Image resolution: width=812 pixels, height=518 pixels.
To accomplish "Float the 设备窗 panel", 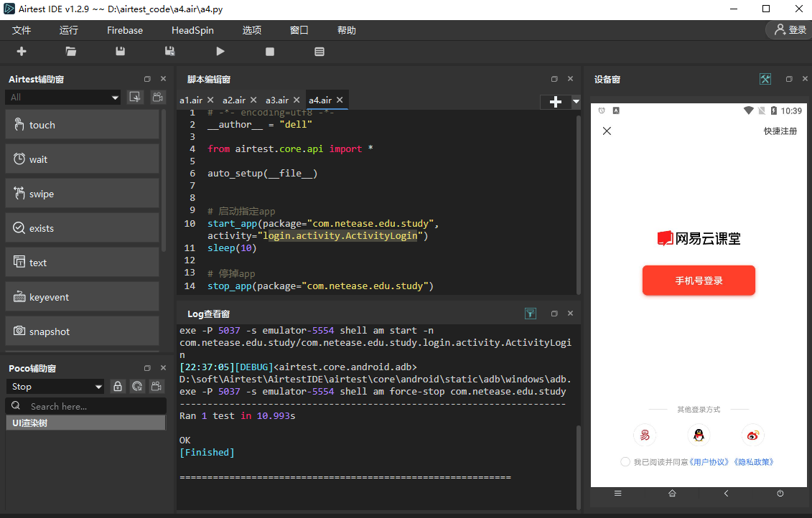I will (789, 79).
